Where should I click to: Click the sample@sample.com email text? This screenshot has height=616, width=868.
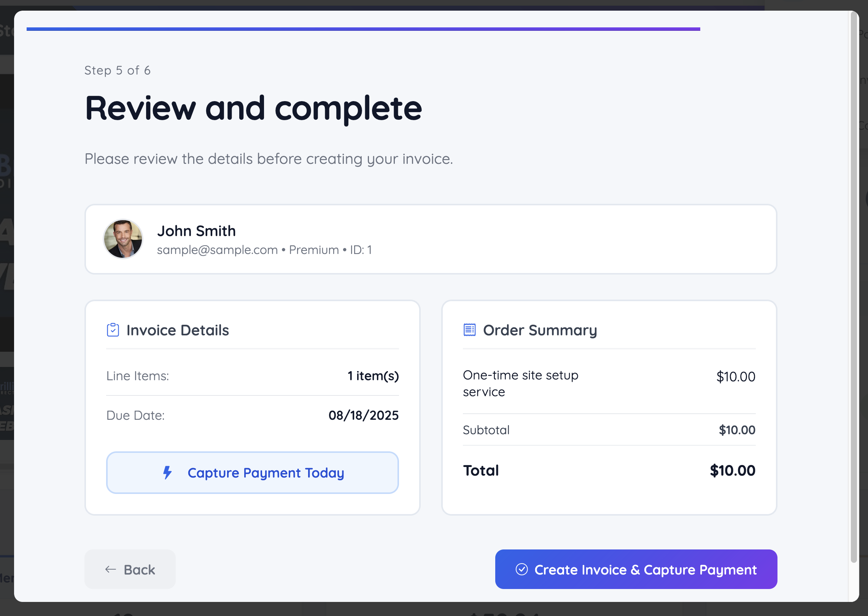(217, 250)
